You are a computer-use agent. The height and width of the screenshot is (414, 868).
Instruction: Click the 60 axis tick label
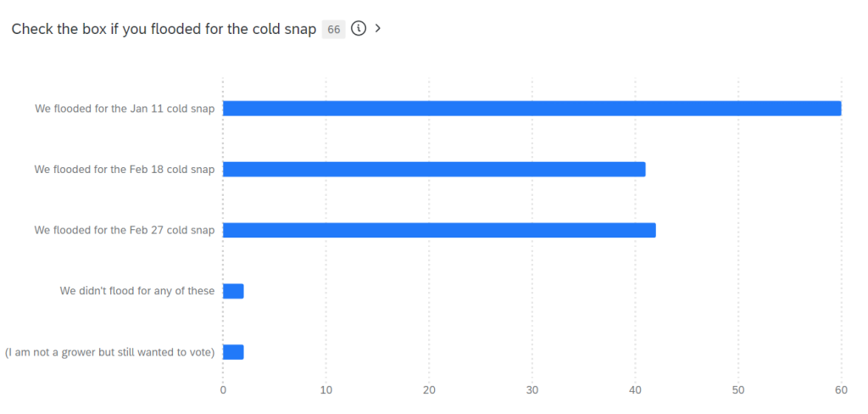click(841, 390)
